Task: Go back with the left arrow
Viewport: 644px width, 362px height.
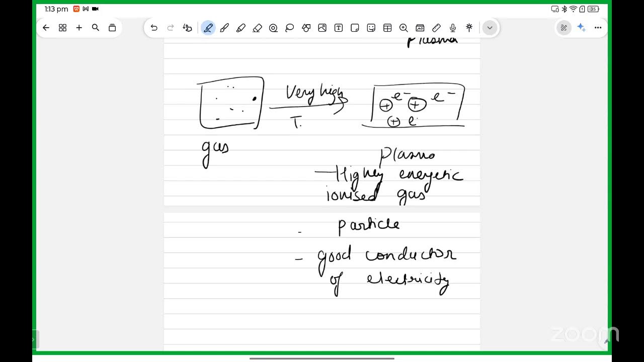Action: click(x=46, y=28)
